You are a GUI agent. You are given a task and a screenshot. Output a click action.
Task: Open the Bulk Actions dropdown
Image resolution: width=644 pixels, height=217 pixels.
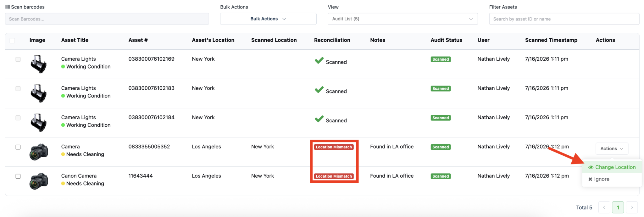click(268, 19)
